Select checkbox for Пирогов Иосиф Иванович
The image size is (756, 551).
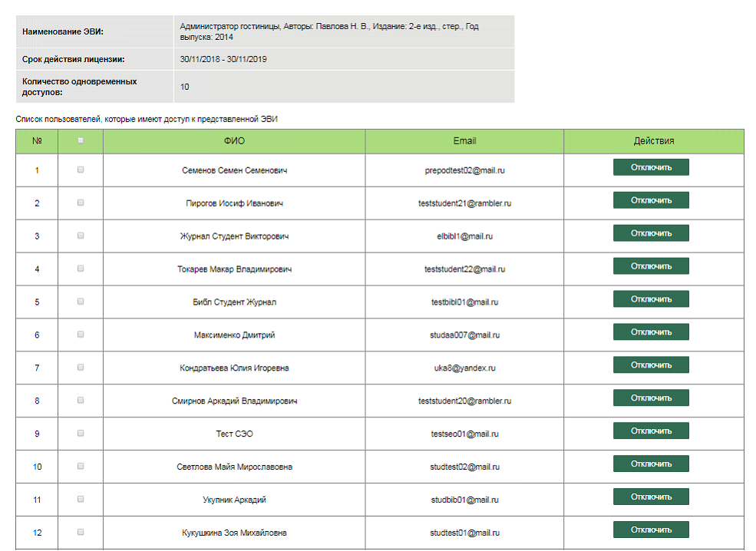click(x=81, y=203)
